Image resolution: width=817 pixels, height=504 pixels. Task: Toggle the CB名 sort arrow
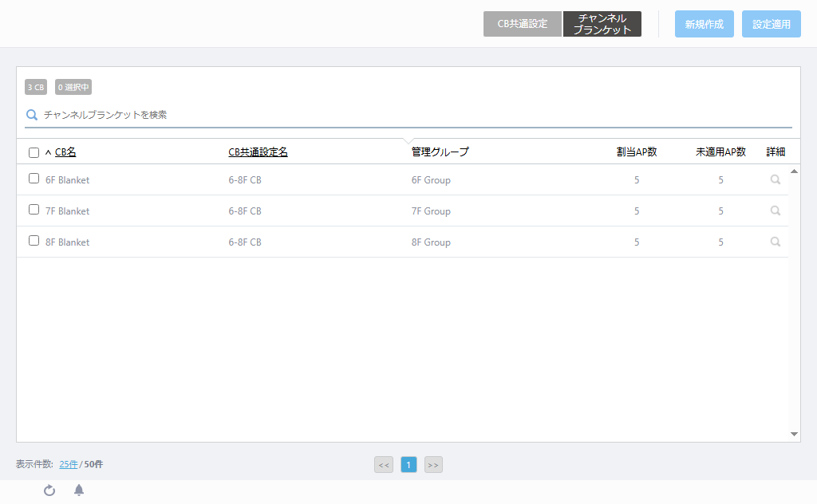click(48, 152)
